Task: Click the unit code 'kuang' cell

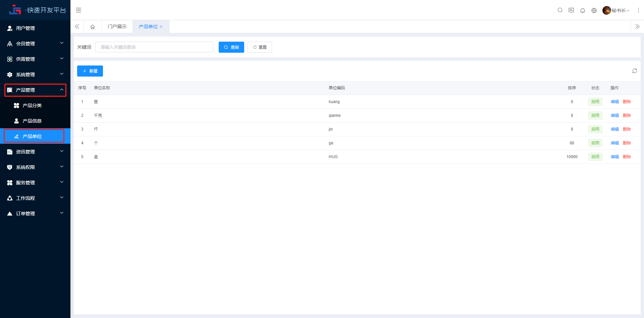Action: point(334,102)
